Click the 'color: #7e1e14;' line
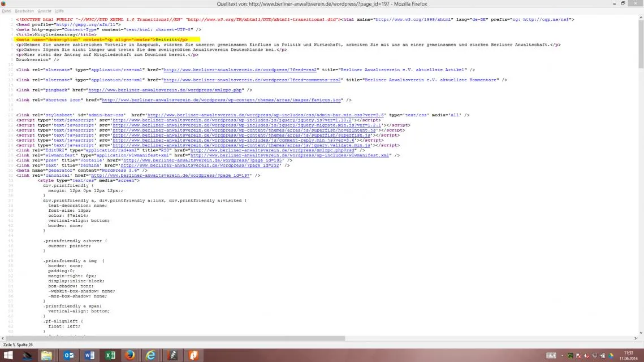The width and height of the screenshot is (644, 362). (68, 216)
